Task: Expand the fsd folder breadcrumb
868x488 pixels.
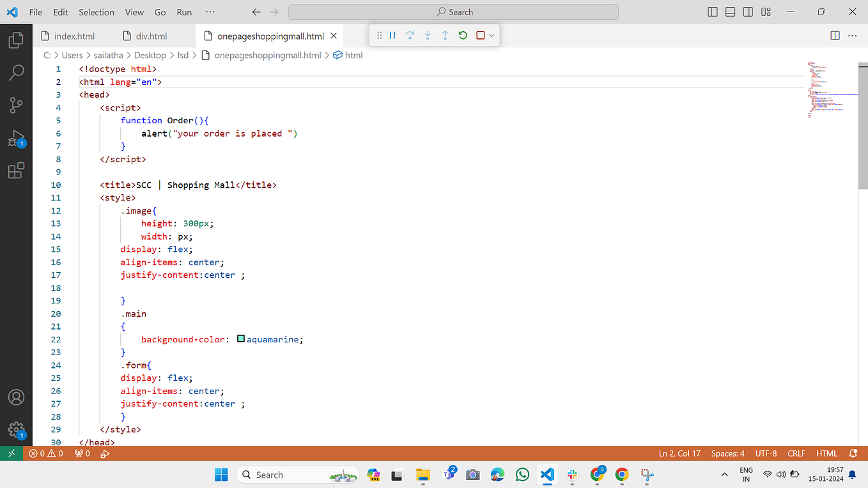Action: (183, 55)
